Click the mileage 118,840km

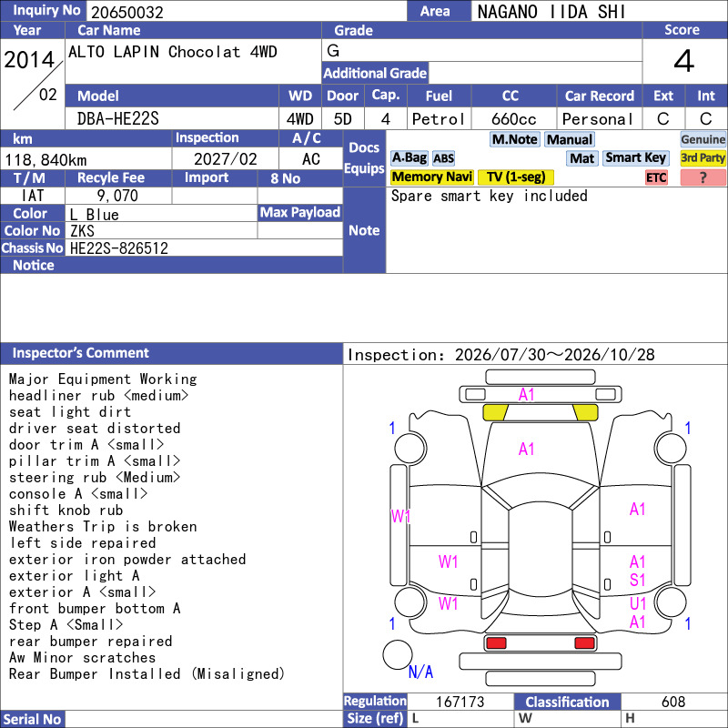pyautogui.click(x=45, y=160)
